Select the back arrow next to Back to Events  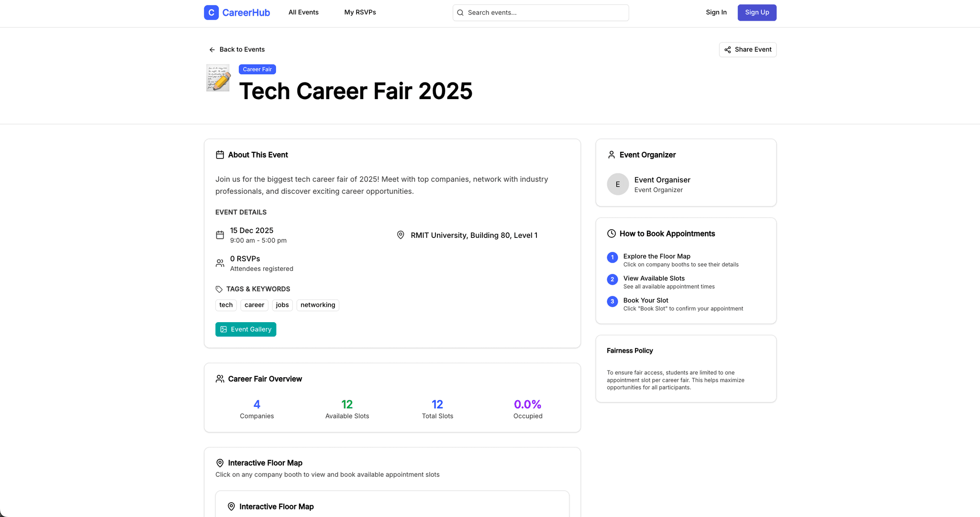[212, 49]
